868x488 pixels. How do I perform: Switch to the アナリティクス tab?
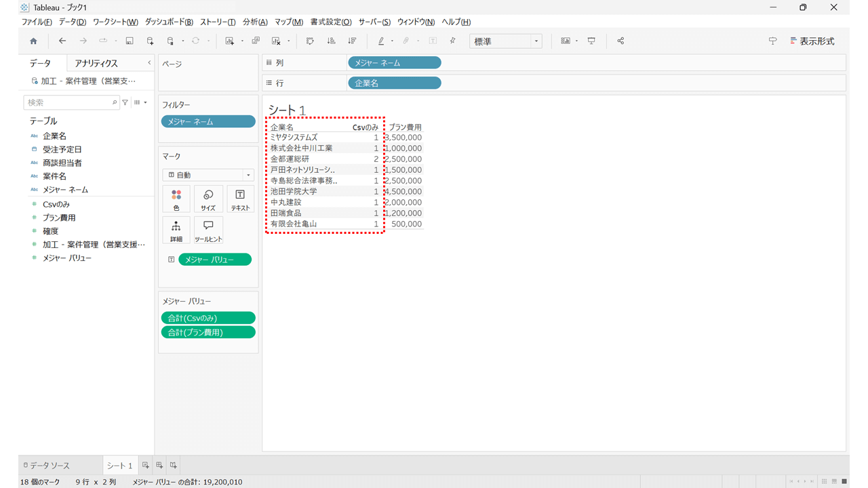coord(96,63)
